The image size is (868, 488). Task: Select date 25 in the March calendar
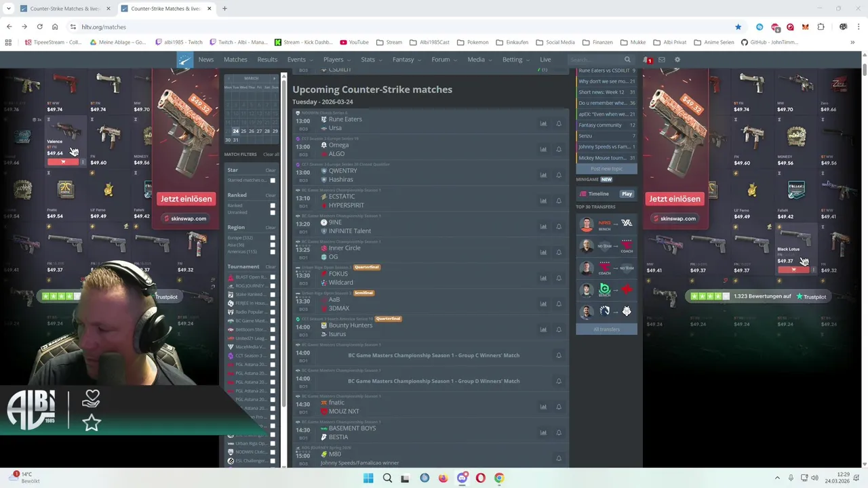[x=243, y=131]
